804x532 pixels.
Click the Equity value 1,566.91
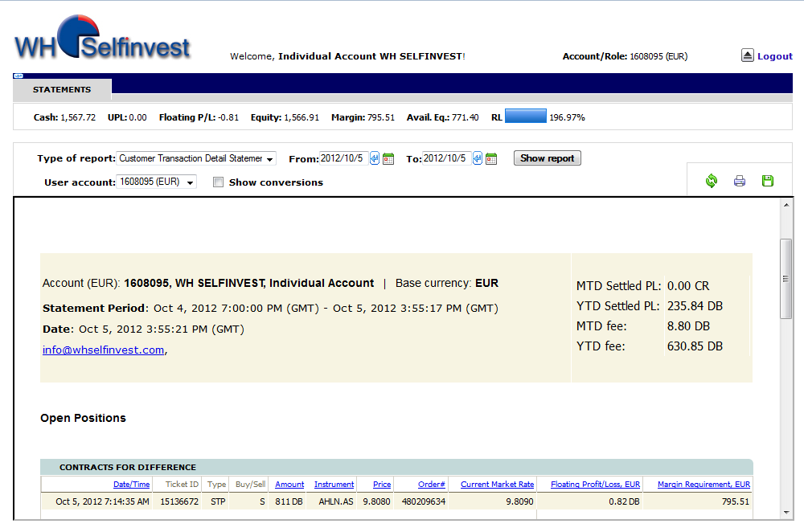[x=301, y=117]
